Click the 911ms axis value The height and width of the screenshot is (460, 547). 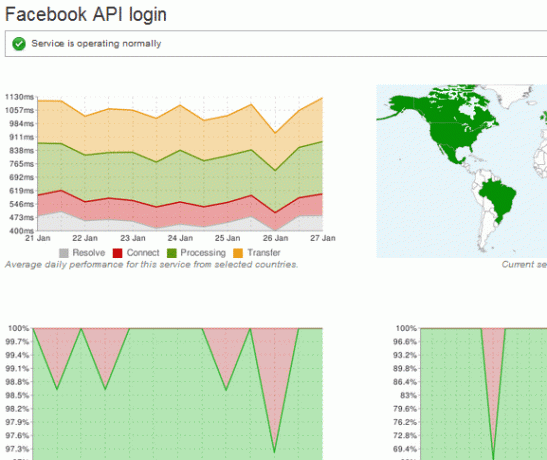pos(21,137)
